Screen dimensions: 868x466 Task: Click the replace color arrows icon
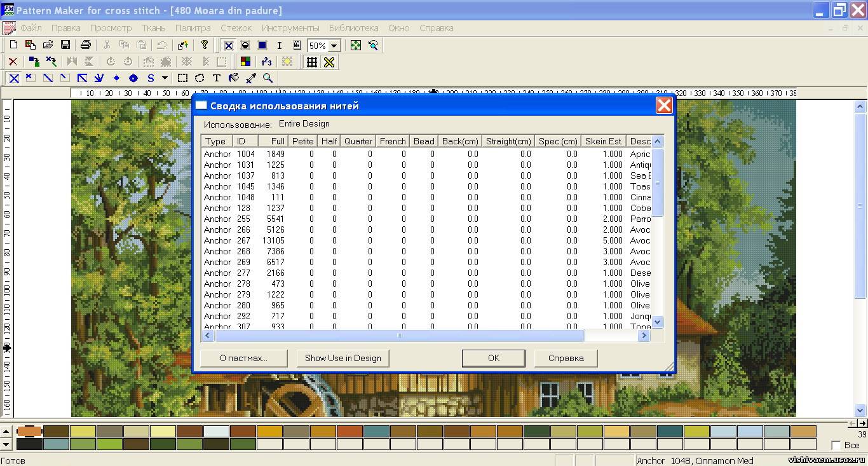(x=34, y=62)
